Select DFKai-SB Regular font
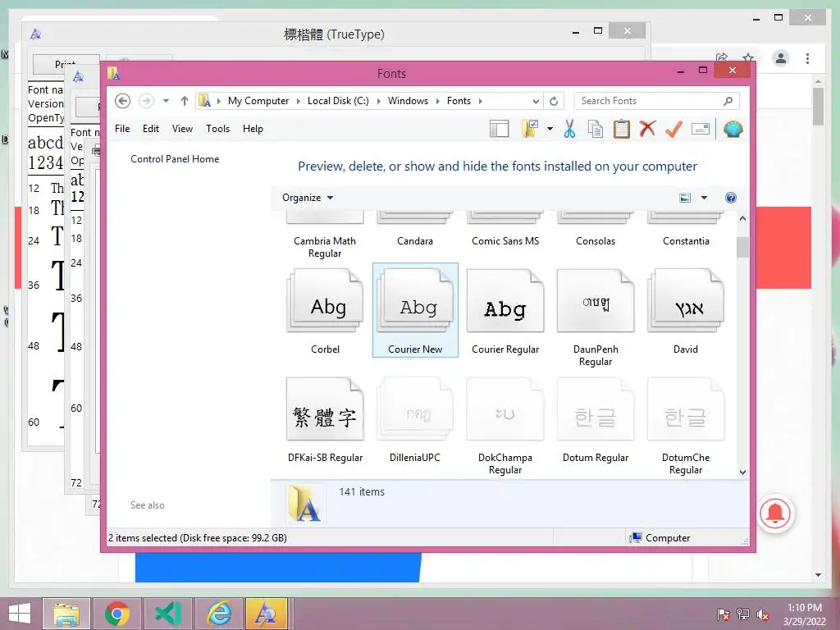Image resolution: width=840 pixels, height=630 pixels. point(325,419)
